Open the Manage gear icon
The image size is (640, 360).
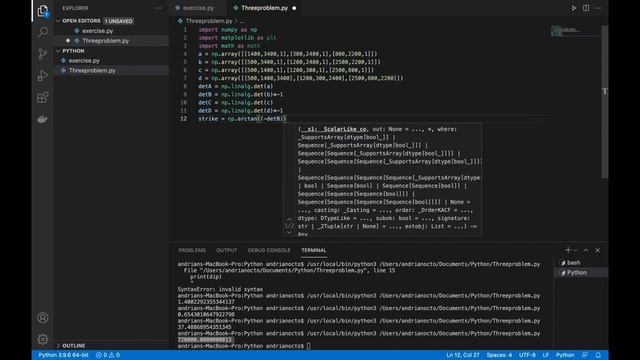[42, 339]
